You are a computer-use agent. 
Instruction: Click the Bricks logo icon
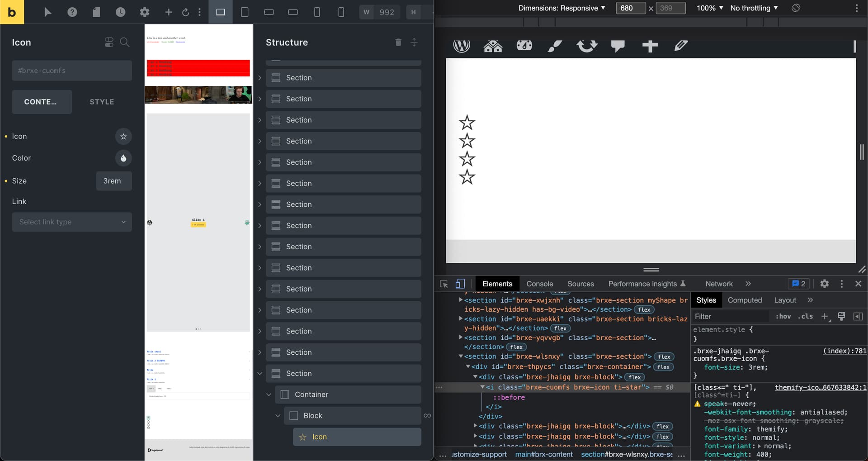pos(12,12)
